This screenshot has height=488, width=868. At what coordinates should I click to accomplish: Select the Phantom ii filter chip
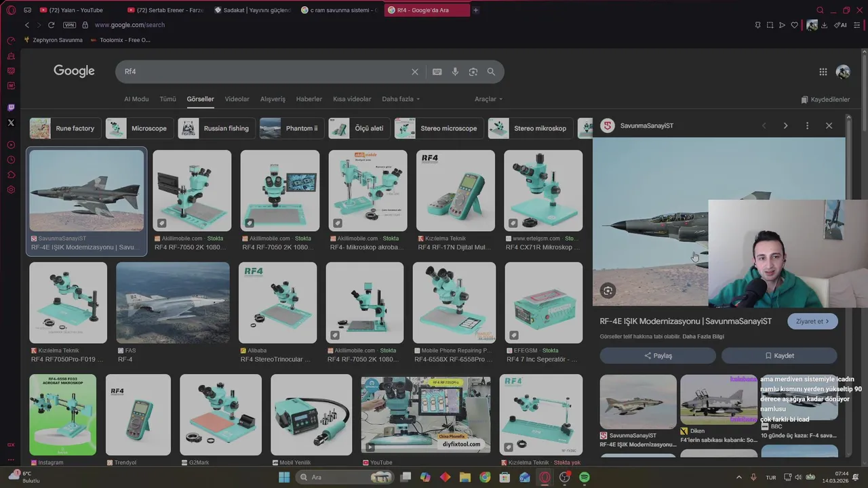pyautogui.click(x=291, y=128)
